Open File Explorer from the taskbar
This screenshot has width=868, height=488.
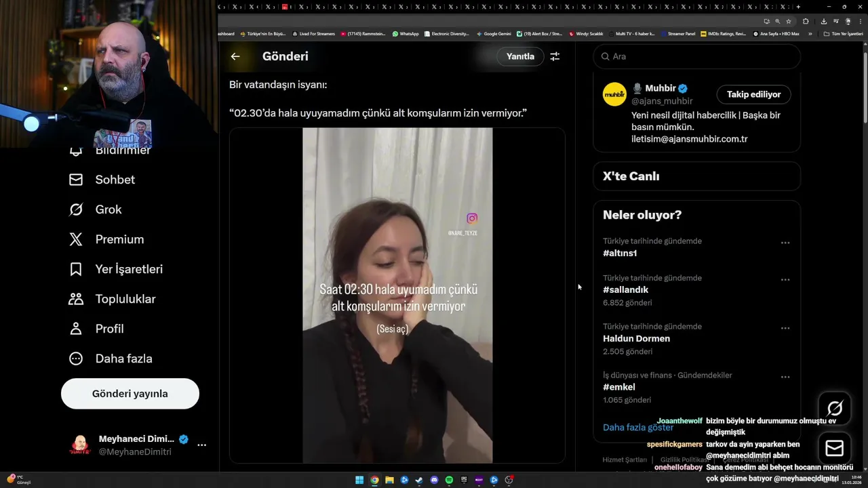tap(389, 480)
